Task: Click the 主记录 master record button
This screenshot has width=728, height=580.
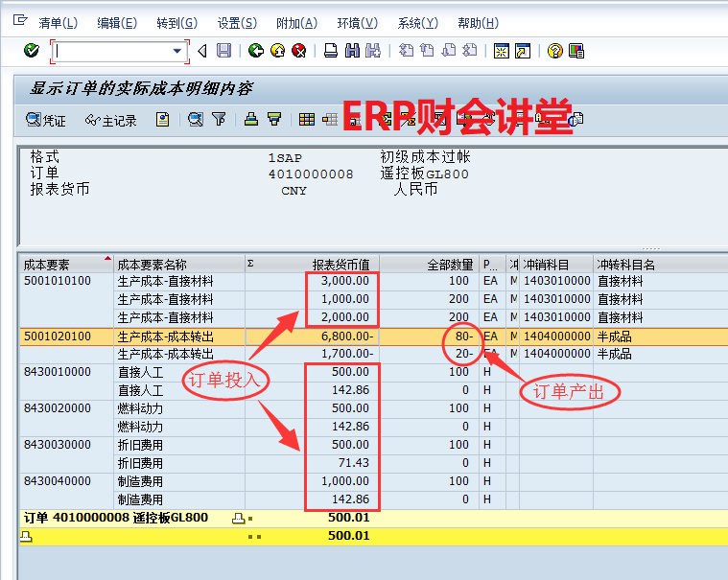Action: [x=110, y=120]
